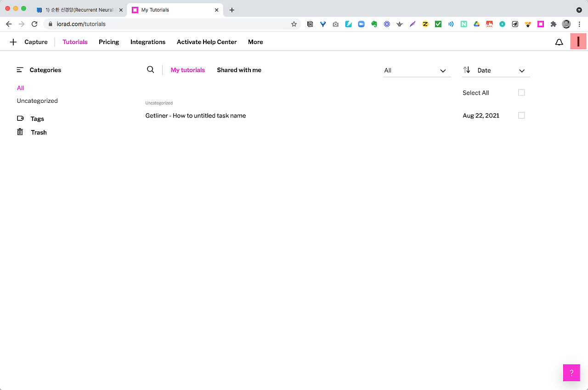Image resolution: width=588 pixels, height=390 pixels.
Task: Switch to the Shared with me tab
Action: [239, 70]
